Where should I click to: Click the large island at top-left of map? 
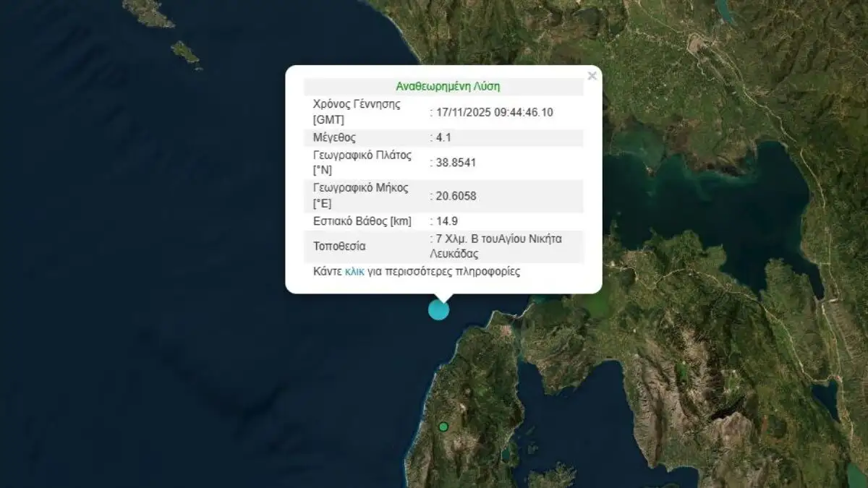tap(148, 12)
